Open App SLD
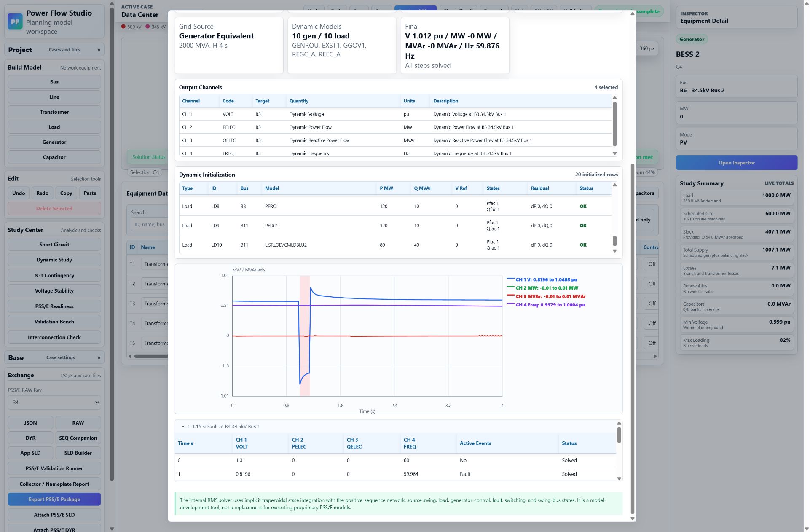810x532 pixels. click(x=30, y=453)
